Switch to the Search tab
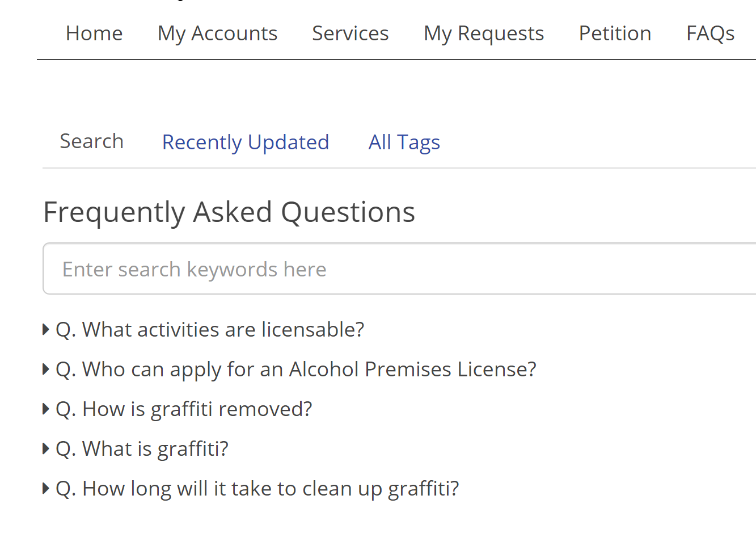The height and width of the screenshot is (533, 756). (x=92, y=141)
